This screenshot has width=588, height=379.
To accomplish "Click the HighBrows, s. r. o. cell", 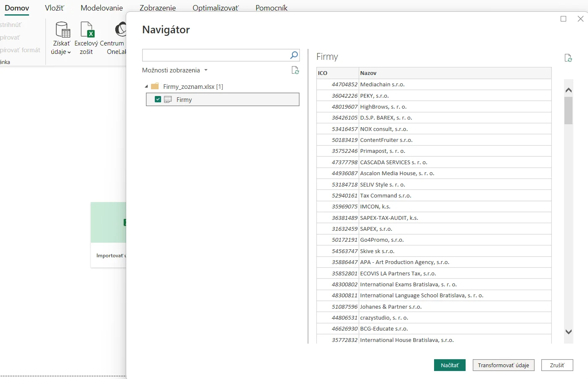I will coord(455,107).
